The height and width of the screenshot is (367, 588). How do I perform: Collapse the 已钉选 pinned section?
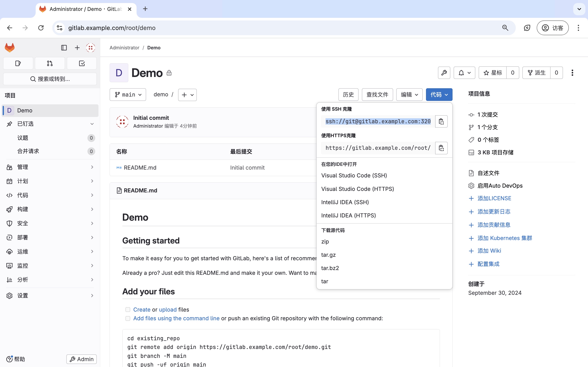click(50, 124)
